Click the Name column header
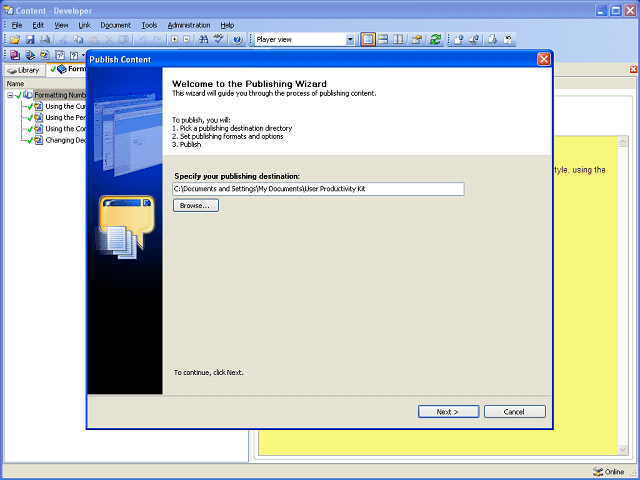Screen dimensions: 640x480 coord(45,84)
